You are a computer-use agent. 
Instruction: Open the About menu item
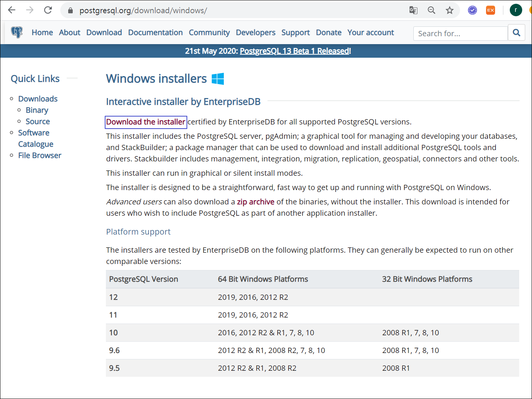click(70, 33)
